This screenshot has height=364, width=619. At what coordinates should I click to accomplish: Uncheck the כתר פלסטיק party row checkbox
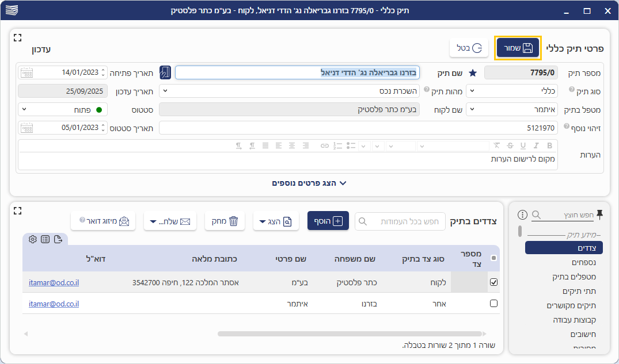(x=493, y=282)
